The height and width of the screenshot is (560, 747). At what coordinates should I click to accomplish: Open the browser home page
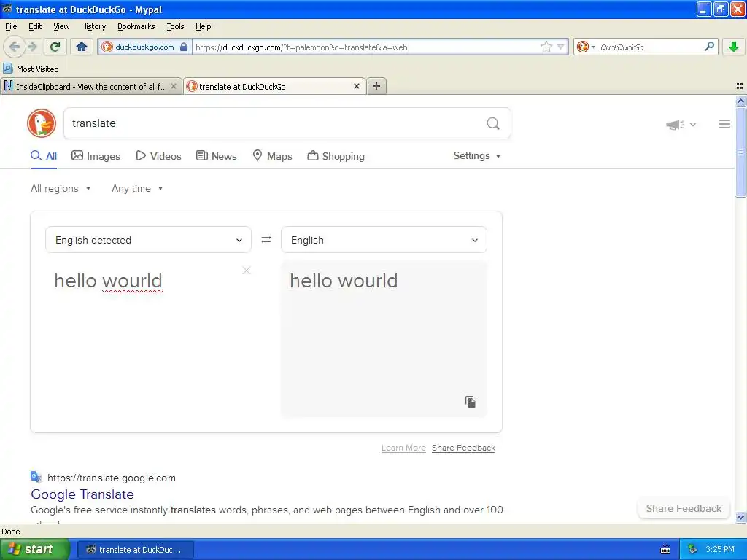tap(82, 47)
